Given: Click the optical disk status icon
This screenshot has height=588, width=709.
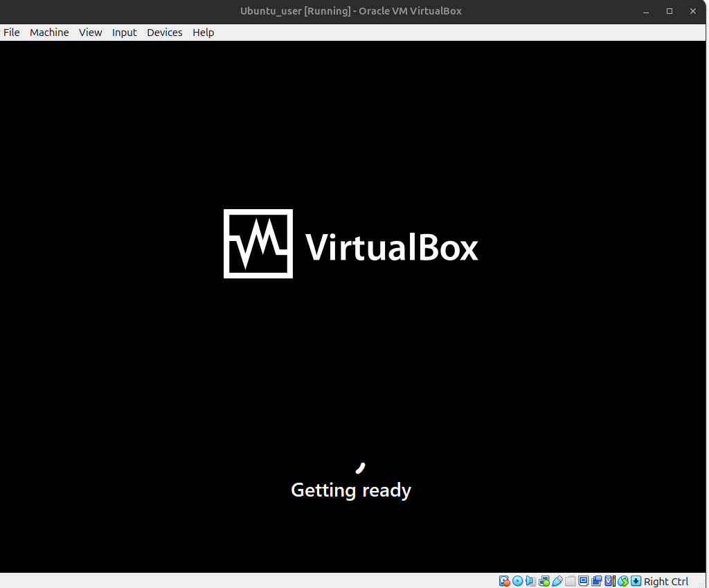Looking at the screenshot, I should [x=517, y=581].
